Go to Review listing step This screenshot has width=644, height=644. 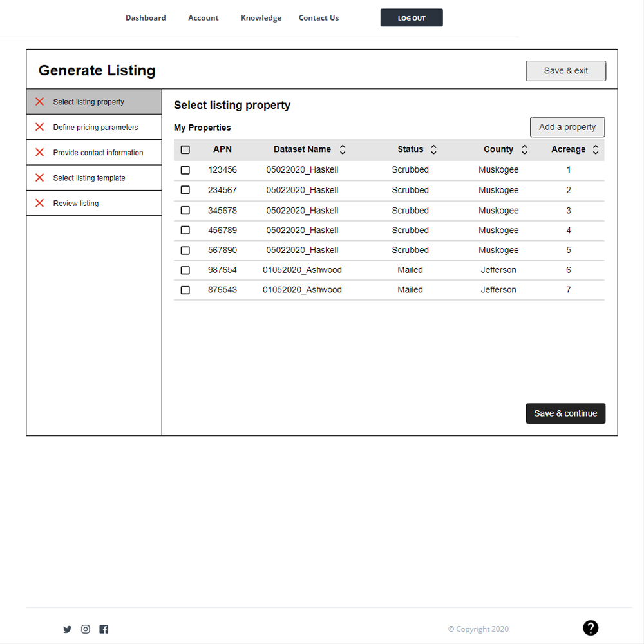click(x=94, y=203)
